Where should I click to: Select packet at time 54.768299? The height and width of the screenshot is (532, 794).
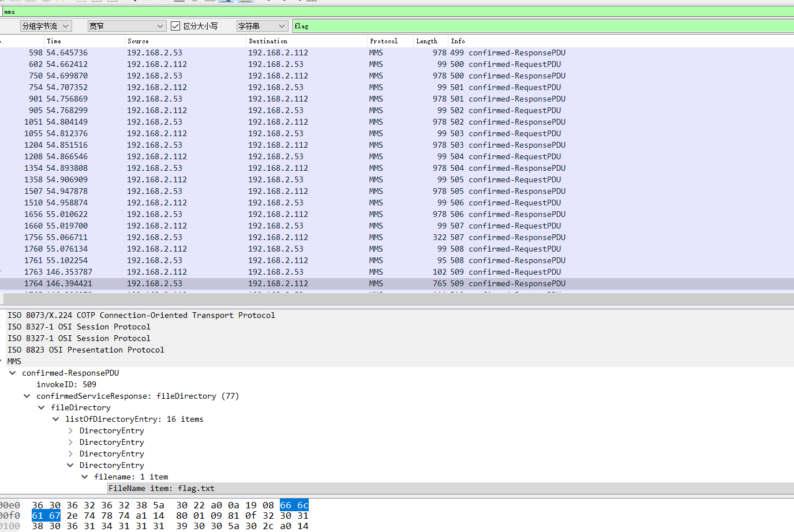click(397, 110)
